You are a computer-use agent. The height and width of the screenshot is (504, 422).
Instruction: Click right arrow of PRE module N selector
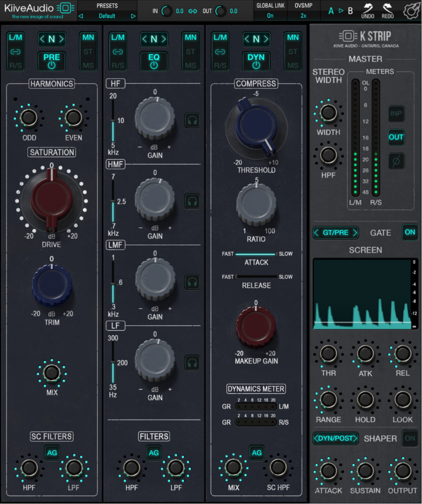61,39
